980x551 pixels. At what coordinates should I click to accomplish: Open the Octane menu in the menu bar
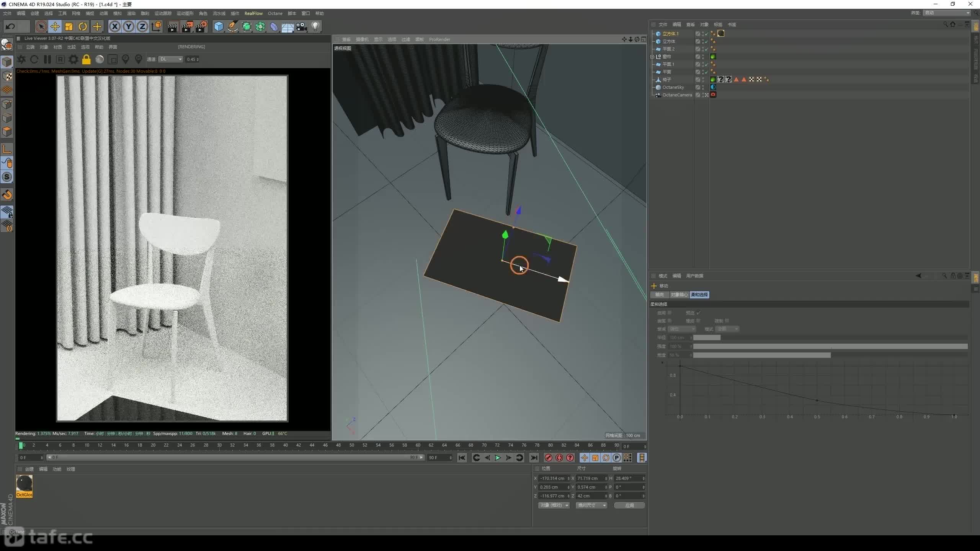click(275, 13)
